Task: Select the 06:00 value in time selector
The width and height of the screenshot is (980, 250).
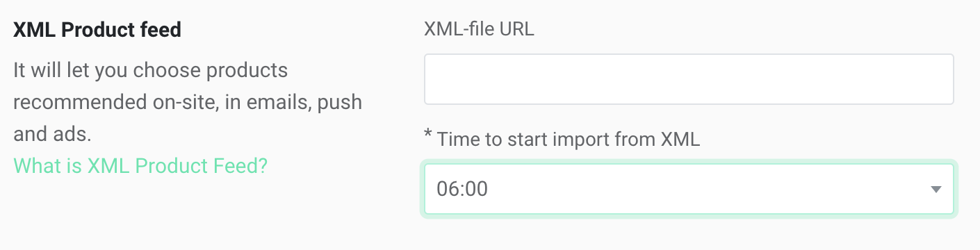Action: click(462, 189)
